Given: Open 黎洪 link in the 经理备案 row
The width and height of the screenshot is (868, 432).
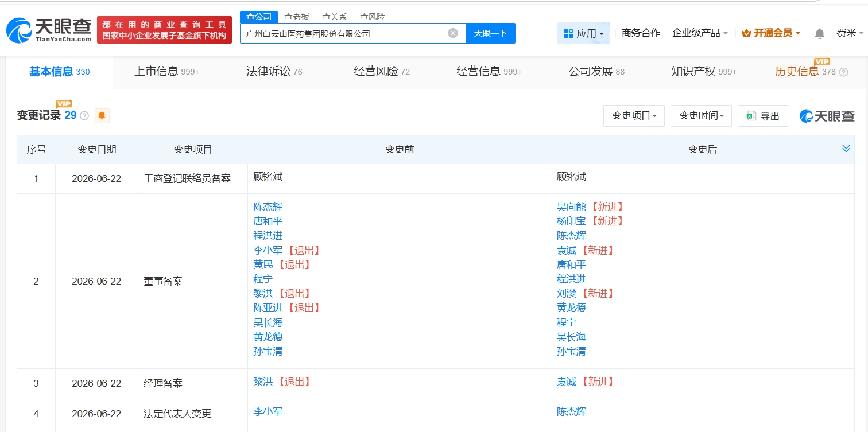Looking at the screenshot, I should (x=263, y=382).
